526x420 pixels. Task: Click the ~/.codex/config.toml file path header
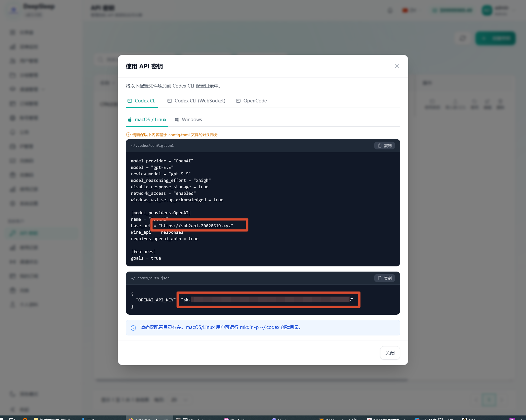[x=152, y=146]
